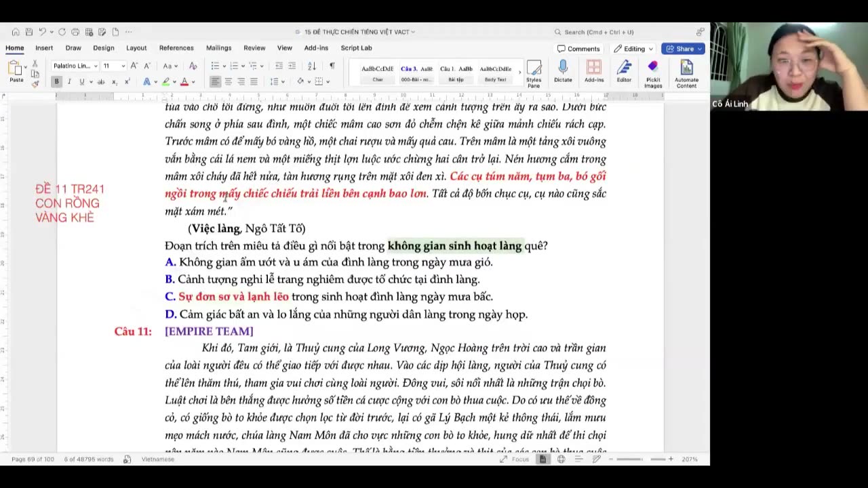This screenshot has width=868, height=488.
Task: Show or hide paragraph marks
Action: (332, 66)
